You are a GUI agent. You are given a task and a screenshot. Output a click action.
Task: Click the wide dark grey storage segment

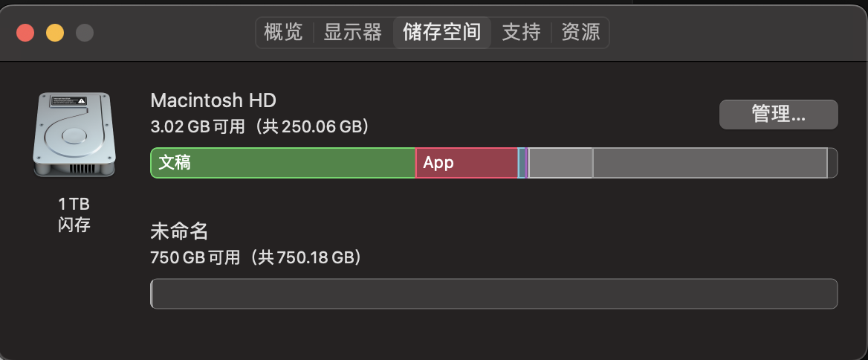710,163
